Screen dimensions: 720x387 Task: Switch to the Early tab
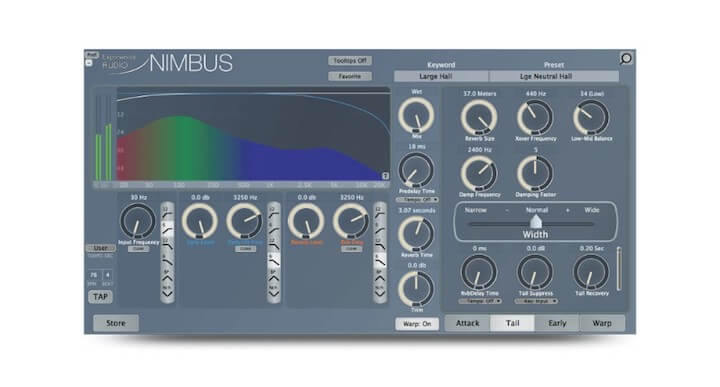pyautogui.click(x=557, y=323)
